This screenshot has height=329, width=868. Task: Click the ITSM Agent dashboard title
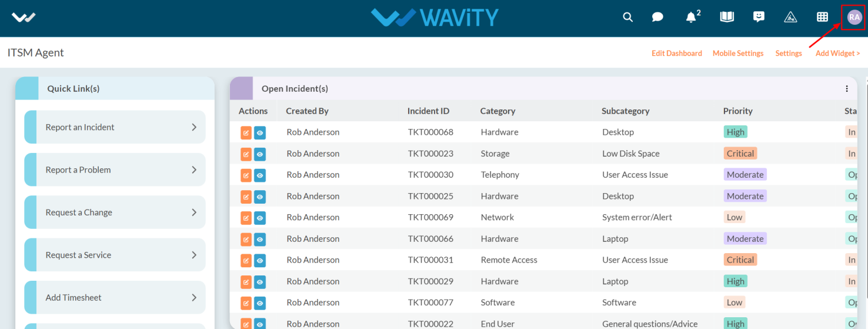(x=36, y=52)
